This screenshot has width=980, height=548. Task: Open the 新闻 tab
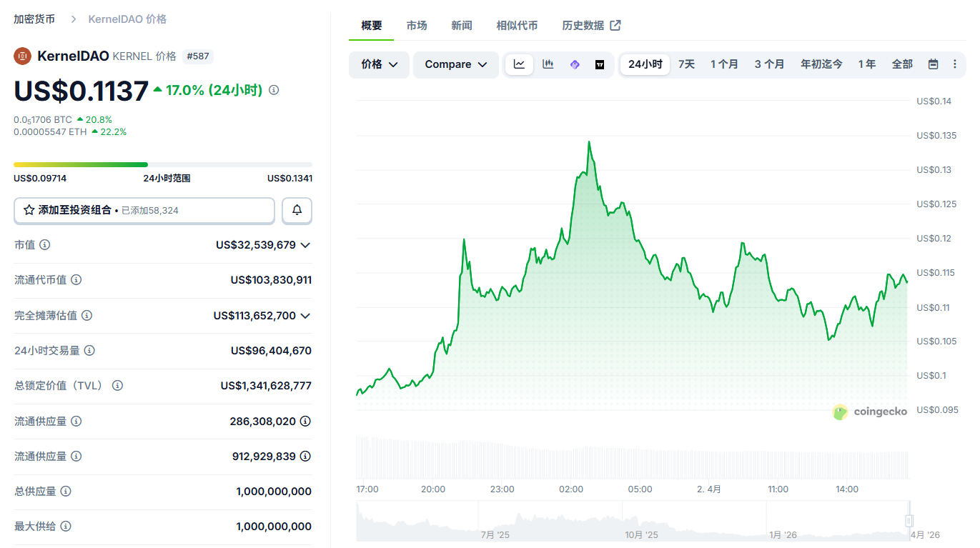pos(462,26)
